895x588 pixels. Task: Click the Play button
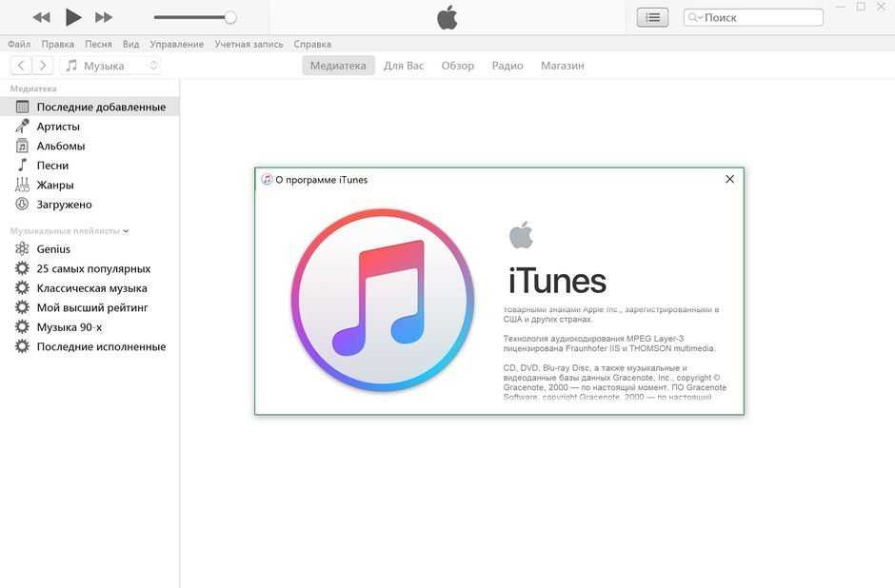pos(73,17)
